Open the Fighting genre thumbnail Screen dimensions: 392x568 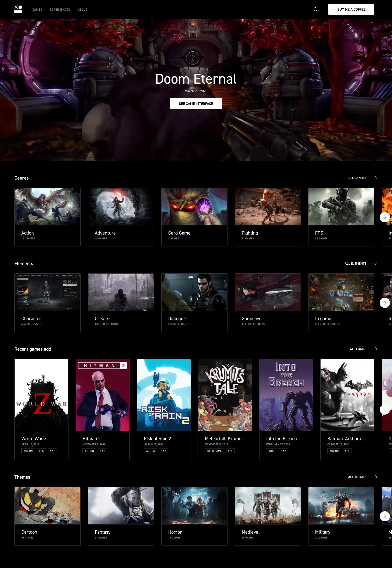point(268,207)
